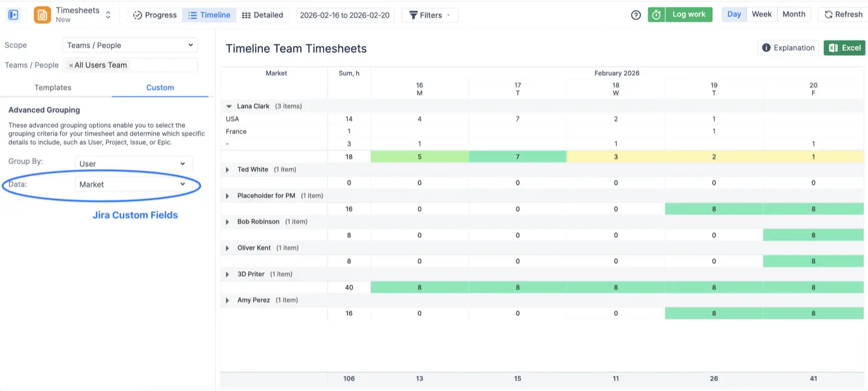Click the green Log work button
Image resolution: width=868 pixels, height=391 pixels.
688,13
